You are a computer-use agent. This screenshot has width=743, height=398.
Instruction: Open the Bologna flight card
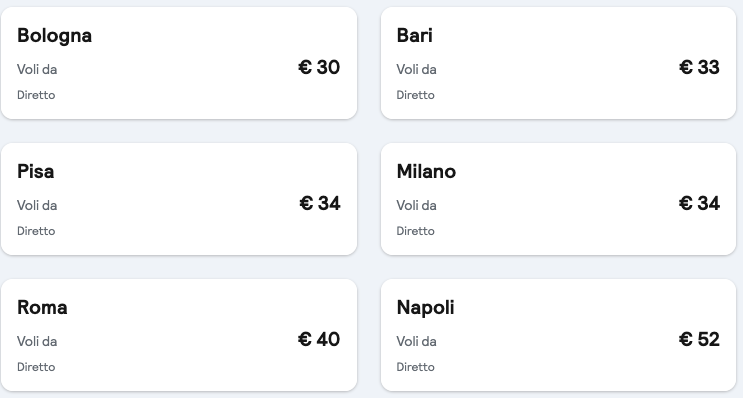pos(179,63)
